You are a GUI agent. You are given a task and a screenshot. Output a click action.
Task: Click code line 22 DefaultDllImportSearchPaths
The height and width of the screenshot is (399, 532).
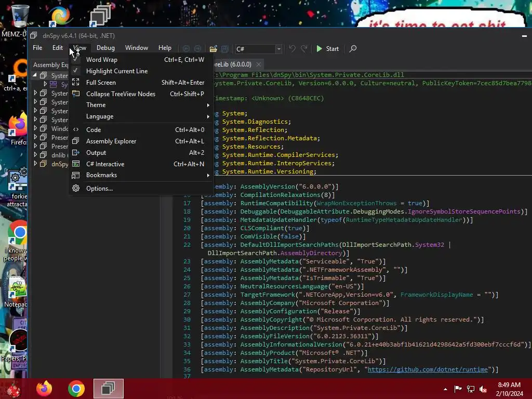tap(326, 245)
